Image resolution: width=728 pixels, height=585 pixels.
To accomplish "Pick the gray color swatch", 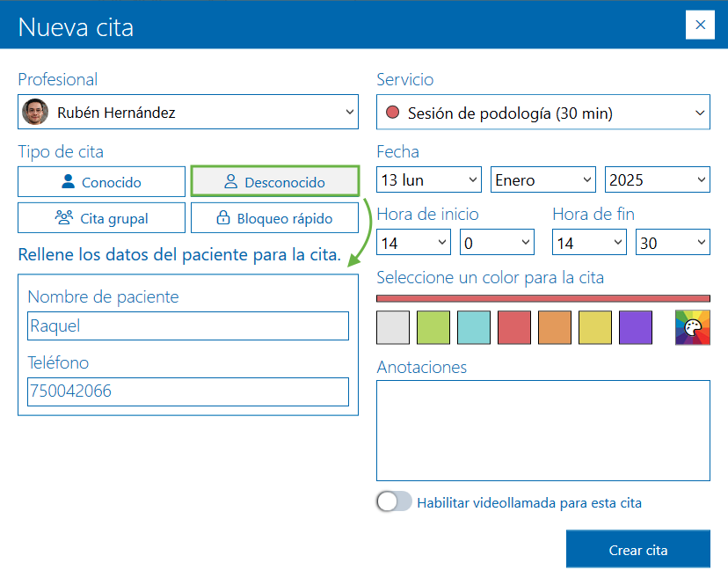I will pos(392,326).
